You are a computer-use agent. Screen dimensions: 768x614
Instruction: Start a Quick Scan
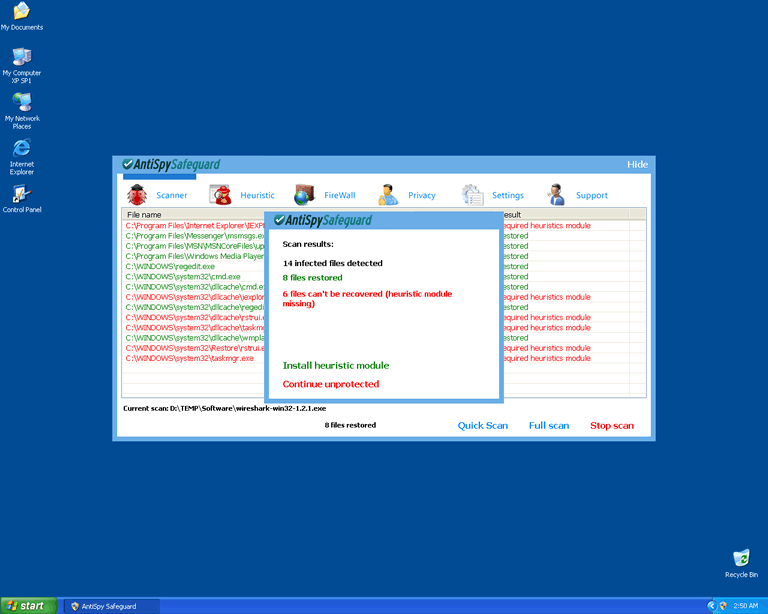click(483, 426)
